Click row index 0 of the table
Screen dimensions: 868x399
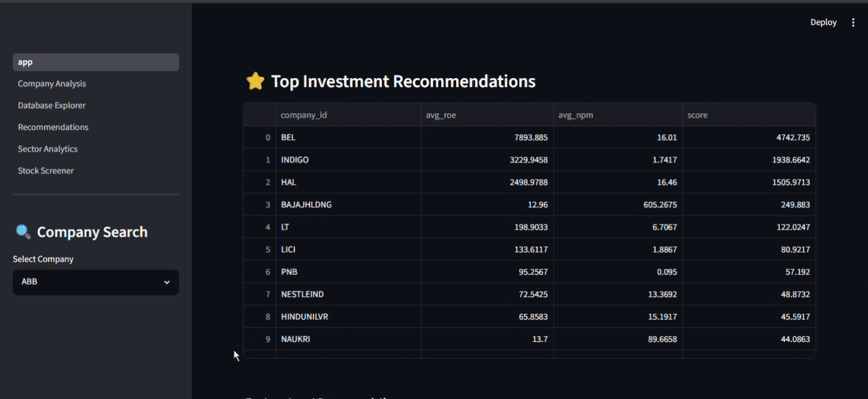coord(260,137)
